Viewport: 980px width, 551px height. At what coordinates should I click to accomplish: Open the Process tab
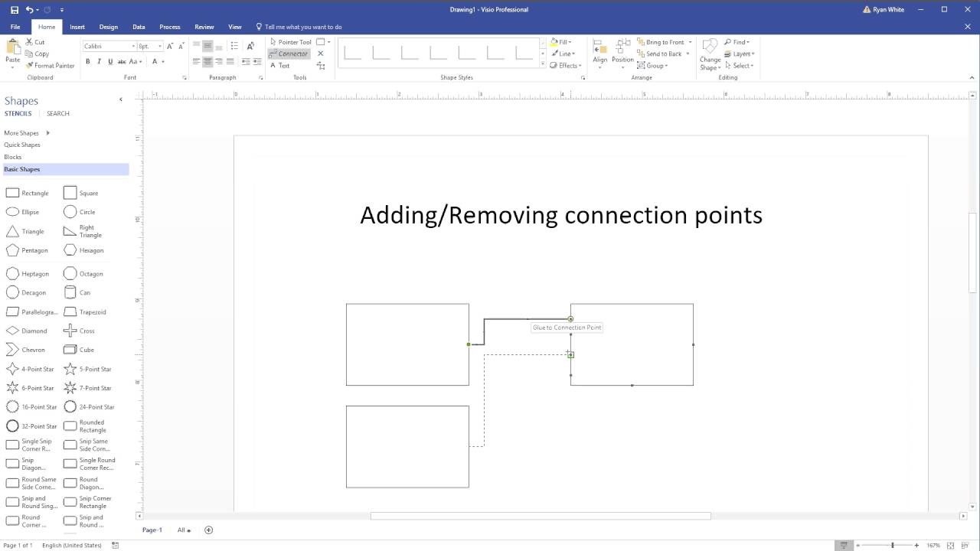170,27
